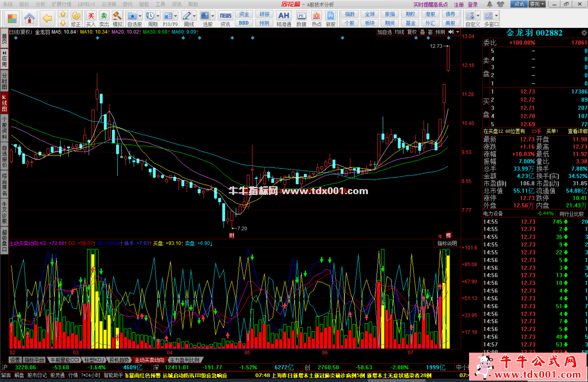Click the 同行业比较 link

[x=572, y=214]
